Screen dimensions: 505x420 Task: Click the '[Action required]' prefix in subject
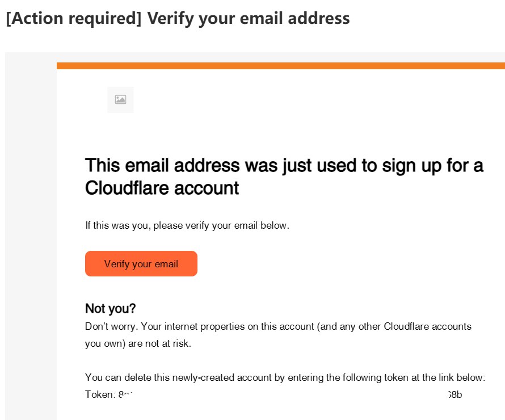(x=74, y=18)
